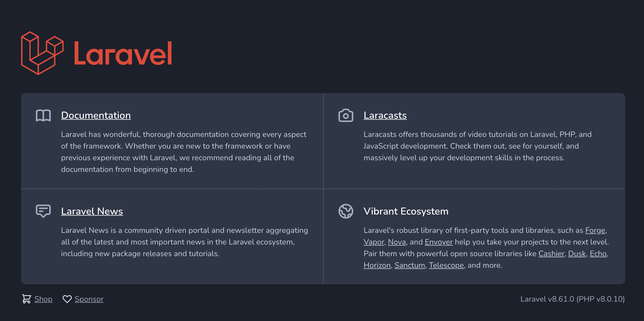Click the chat bubble Laravel News icon
644x321 pixels.
[x=43, y=211]
